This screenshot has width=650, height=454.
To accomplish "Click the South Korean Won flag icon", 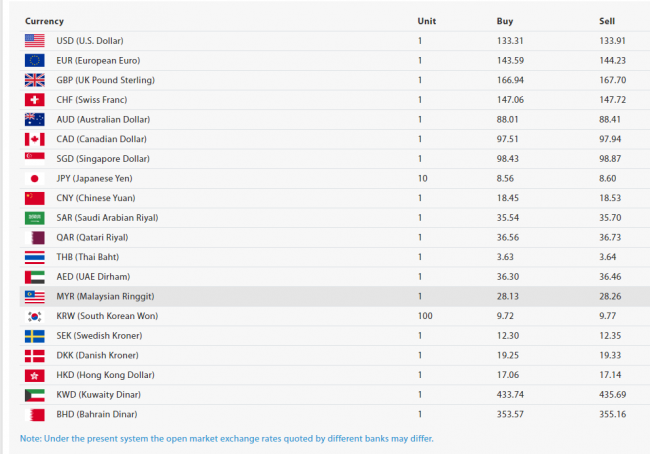I will pyautogui.click(x=35, y=316).
